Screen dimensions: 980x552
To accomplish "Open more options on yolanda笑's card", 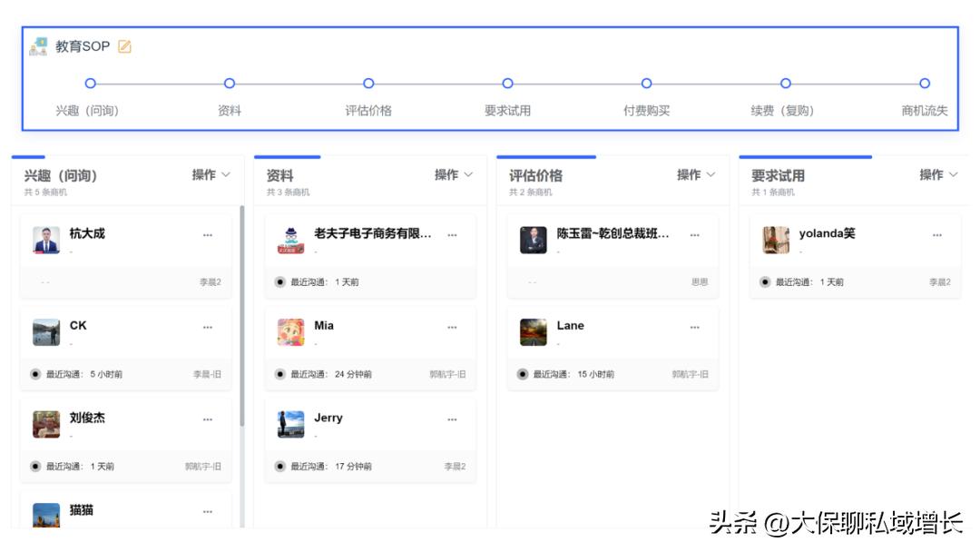I will pos(936,235).
